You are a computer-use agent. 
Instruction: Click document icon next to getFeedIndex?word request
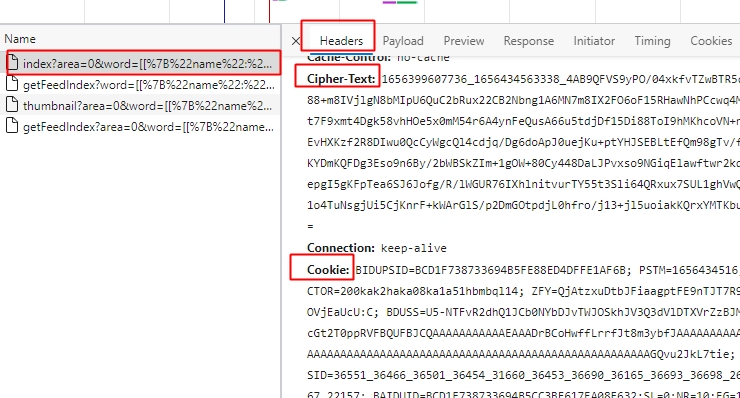point(13,84)
